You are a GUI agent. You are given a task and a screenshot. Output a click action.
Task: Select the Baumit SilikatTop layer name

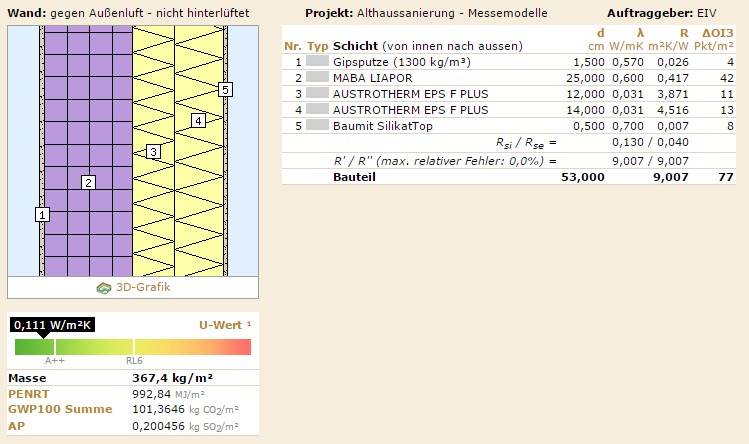pyautogui.click(x=383, y=126)
